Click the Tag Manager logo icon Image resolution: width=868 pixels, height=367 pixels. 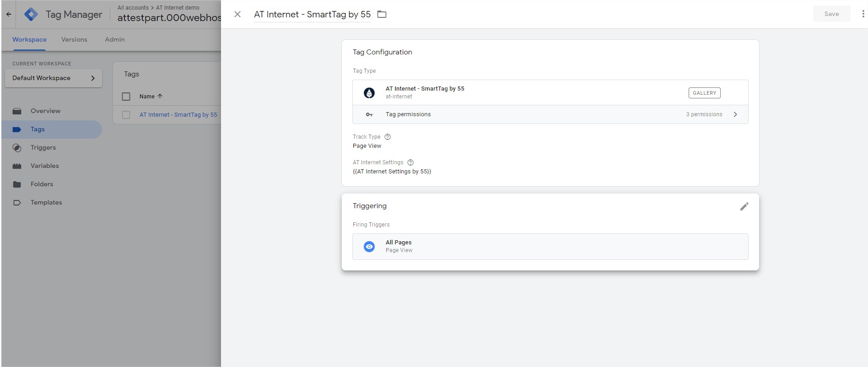[31, 14]
